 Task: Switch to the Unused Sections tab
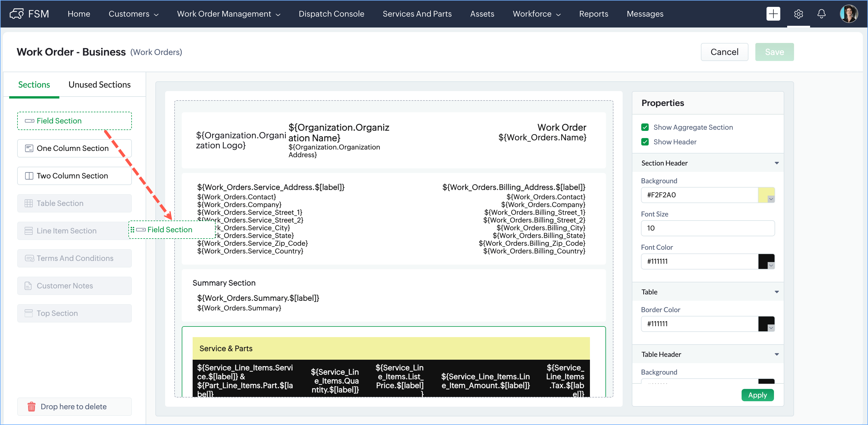tap(99, 84)
